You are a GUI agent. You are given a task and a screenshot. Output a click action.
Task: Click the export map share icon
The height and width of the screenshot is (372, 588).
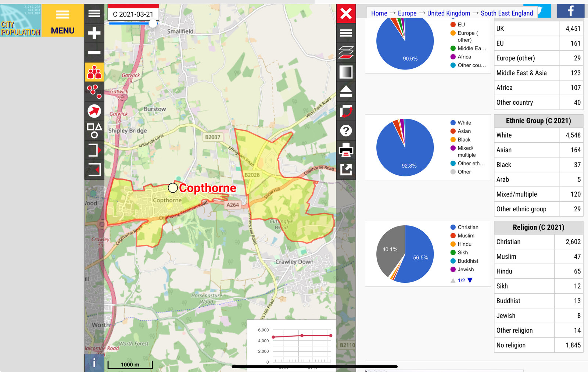pos(346,169)
